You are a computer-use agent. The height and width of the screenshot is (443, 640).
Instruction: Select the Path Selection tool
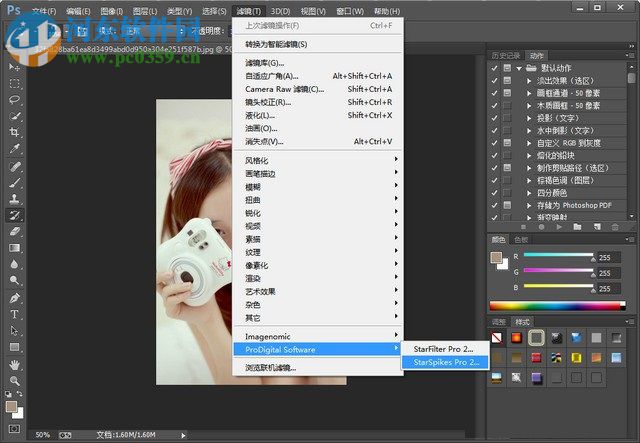(x=14, y=330)
